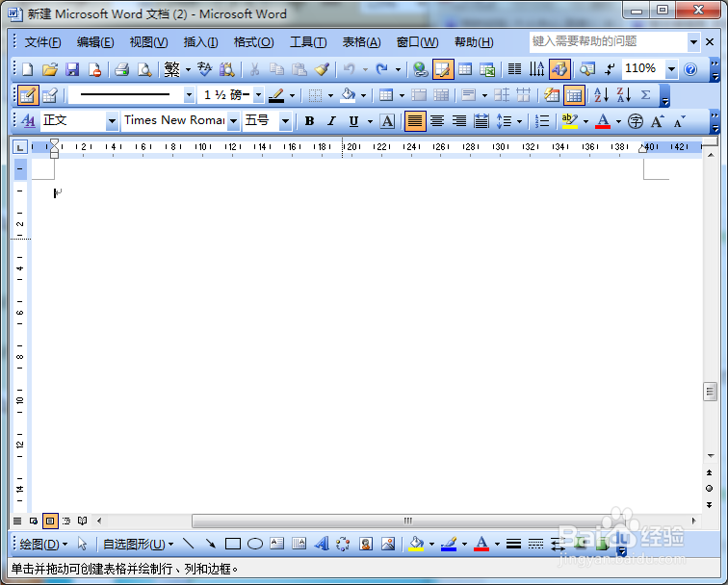Open the 插入(I) menu

pos(200,42)
